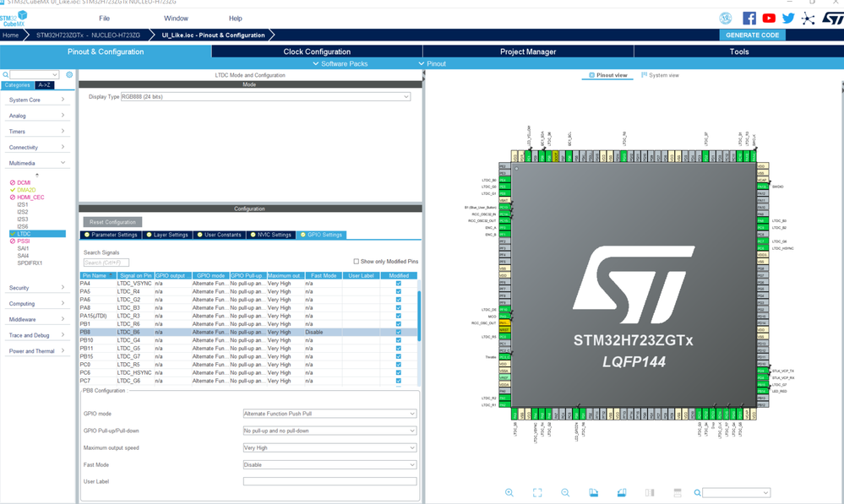Select the PB15 LTDC_G7 table row
Viewport: 844px width, 504px height.
click(x=248, y=356)
